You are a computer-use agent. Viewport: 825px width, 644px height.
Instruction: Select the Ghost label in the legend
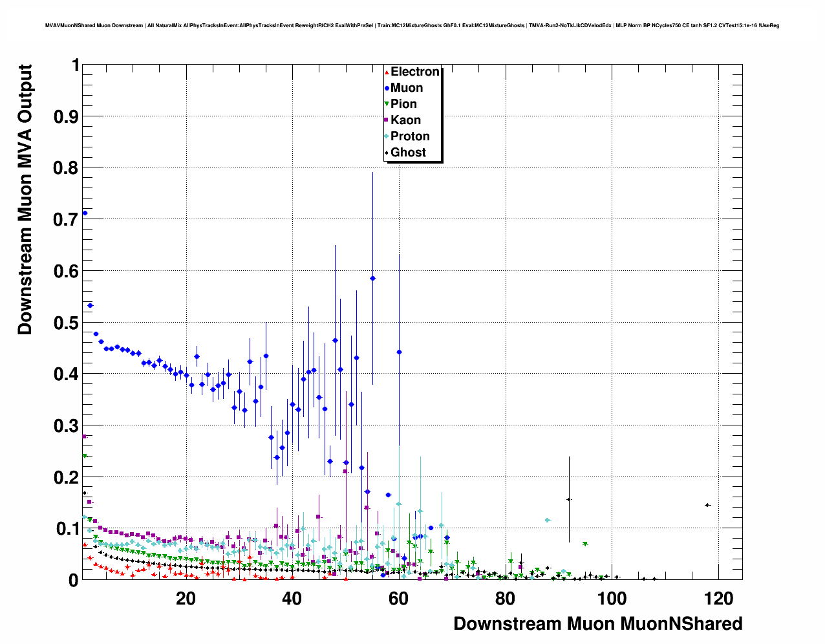408,153
